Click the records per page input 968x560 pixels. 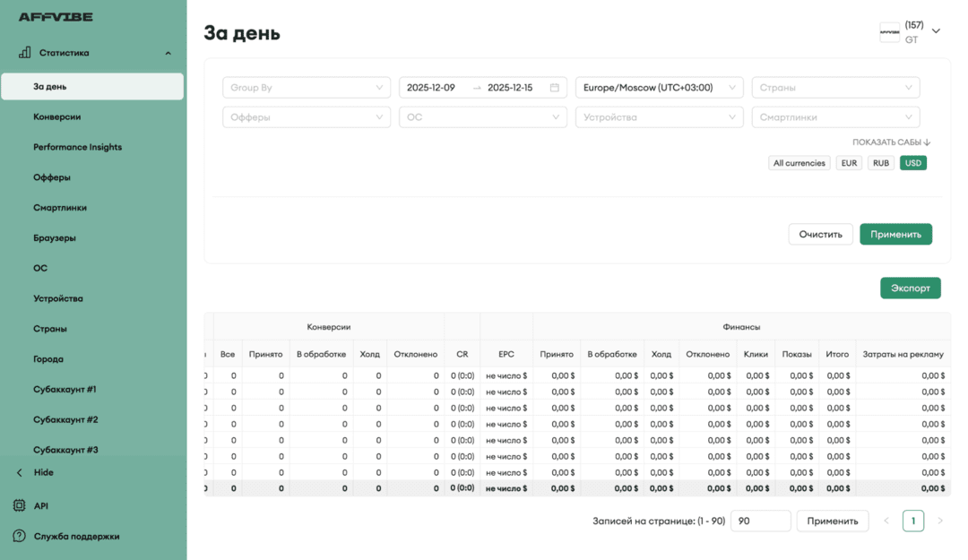pos(760,521)
